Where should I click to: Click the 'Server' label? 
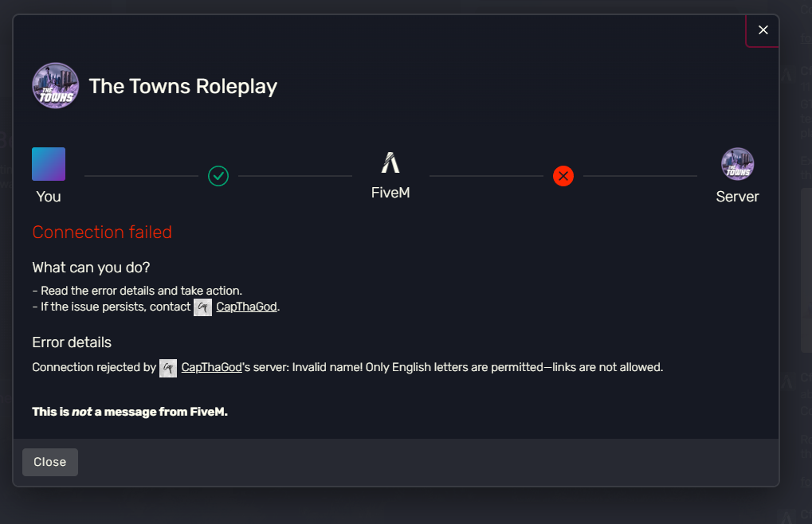[737, 197]
